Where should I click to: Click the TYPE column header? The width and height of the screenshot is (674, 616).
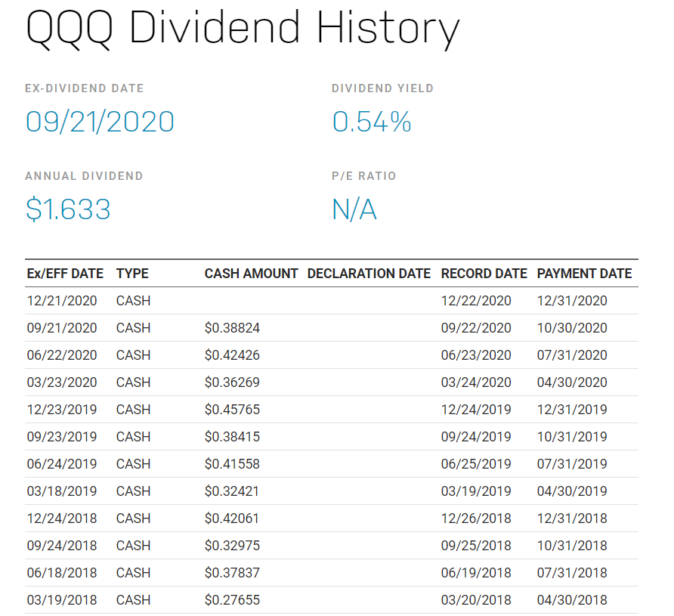[x=132, y=274]
